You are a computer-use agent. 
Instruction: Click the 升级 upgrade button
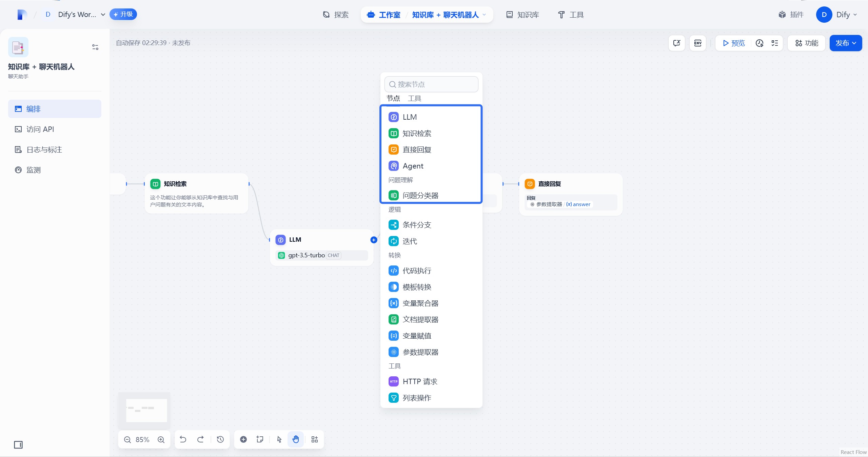pos(123,14)
